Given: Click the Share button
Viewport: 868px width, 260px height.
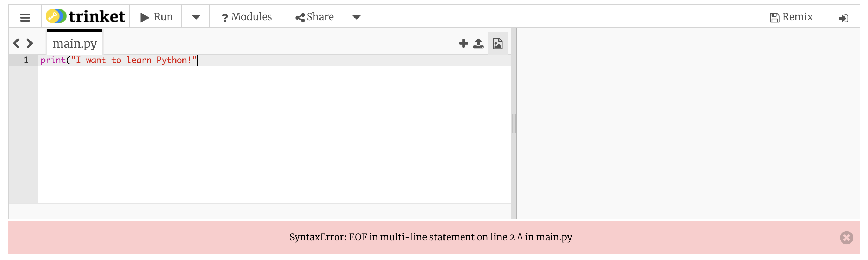Looking at the screenshot, I should [314, 17].
